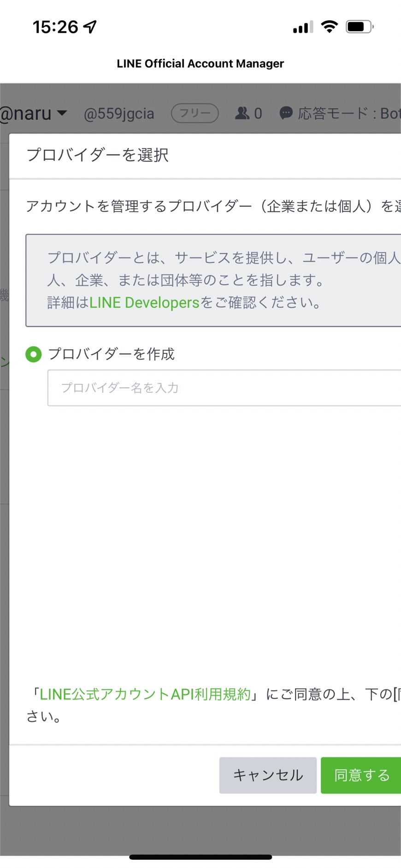This screenshot has height=868, width=401.
Task: Tap the プロバイダーを選択 dialog title
Action: [98, 155]
